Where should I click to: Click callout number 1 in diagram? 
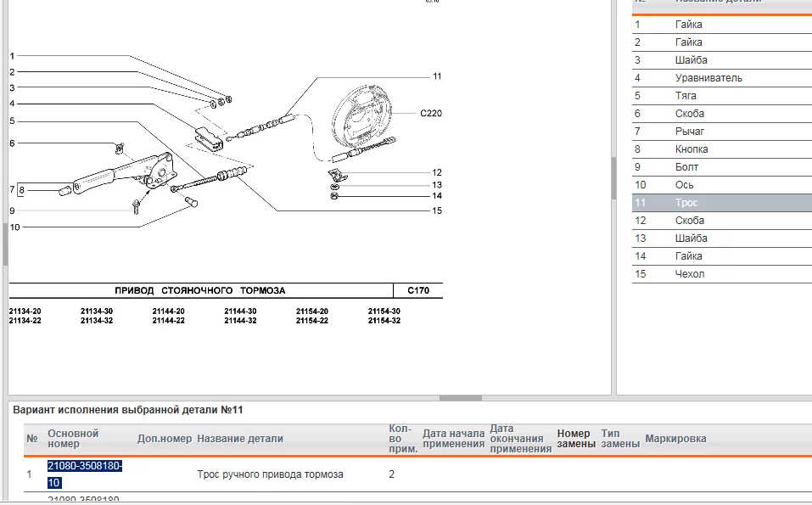(12, 56)
